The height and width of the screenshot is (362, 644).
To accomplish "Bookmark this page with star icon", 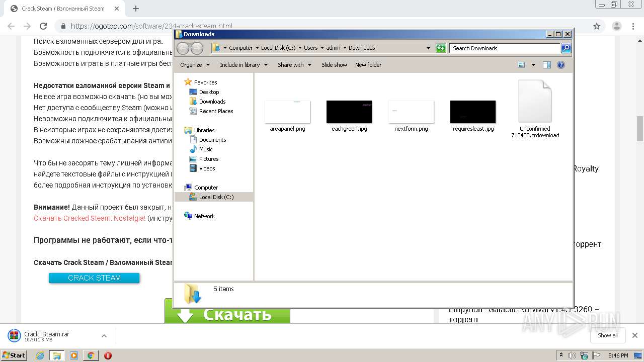I will (597, 26).
